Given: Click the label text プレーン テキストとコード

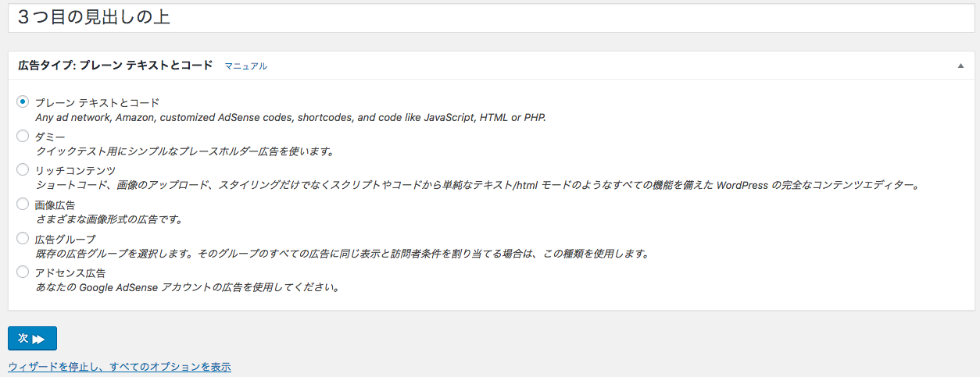Looking at the screenshot, I should [98, 102].
